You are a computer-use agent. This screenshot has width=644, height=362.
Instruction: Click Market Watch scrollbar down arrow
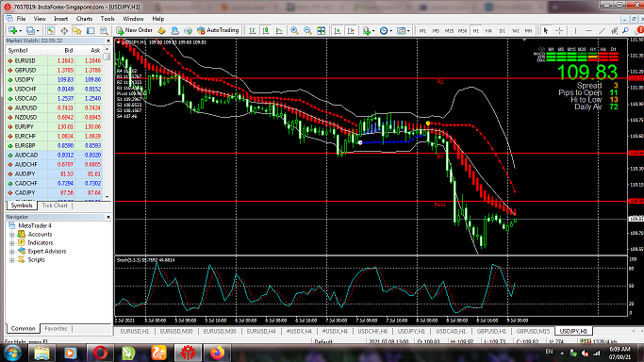[x=107, y=197]
